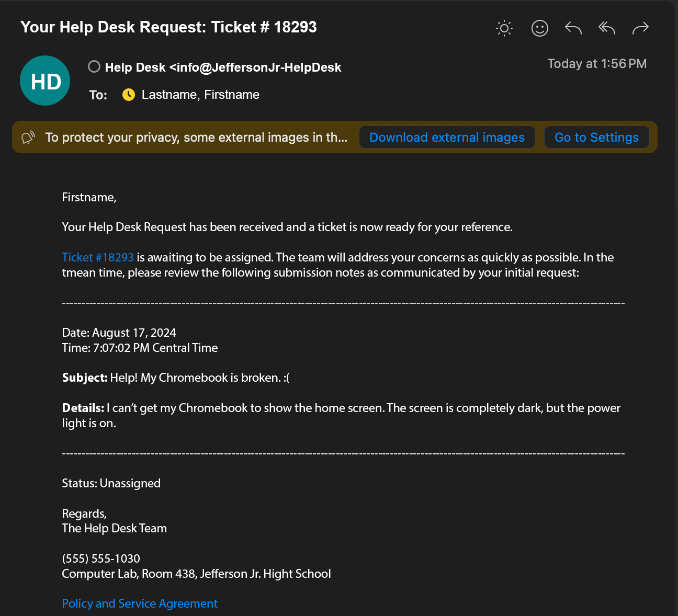This screenshot has width=678, height=616.
Task: Click the Reply All double-arrow icon
Action: [607, 28]
